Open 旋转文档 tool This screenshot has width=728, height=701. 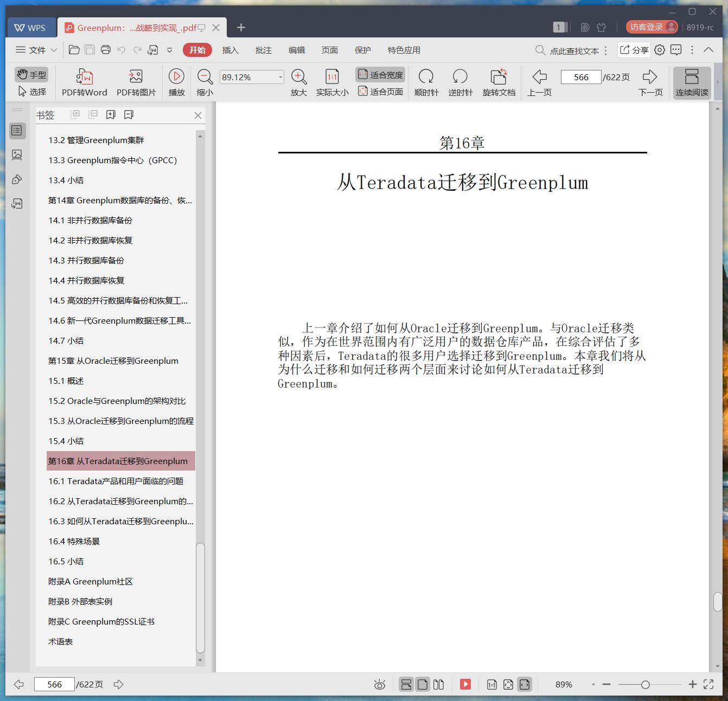pyautogui.click(x=499, y=82)
